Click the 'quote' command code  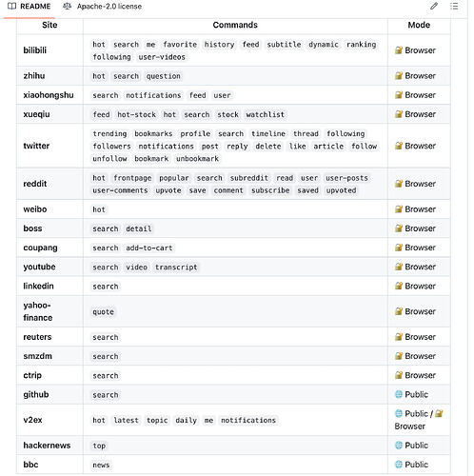coord(103,312)
